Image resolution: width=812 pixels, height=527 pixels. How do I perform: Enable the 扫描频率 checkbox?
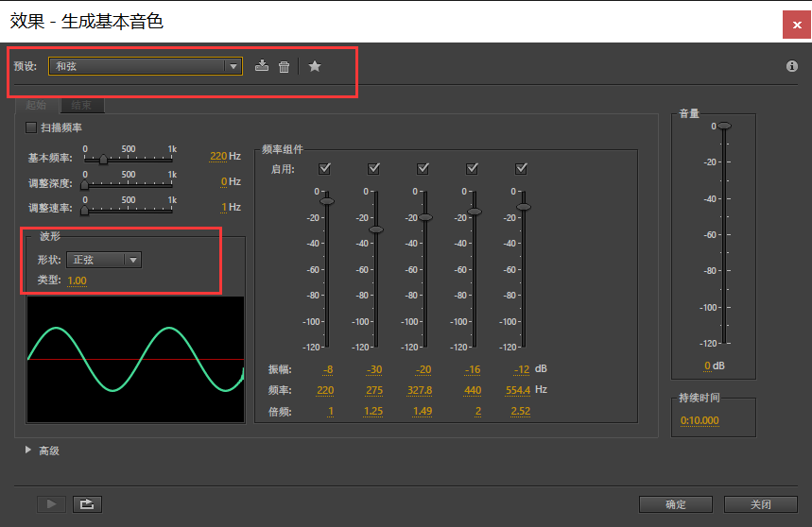pyautogui.click(x=31, y=127)
